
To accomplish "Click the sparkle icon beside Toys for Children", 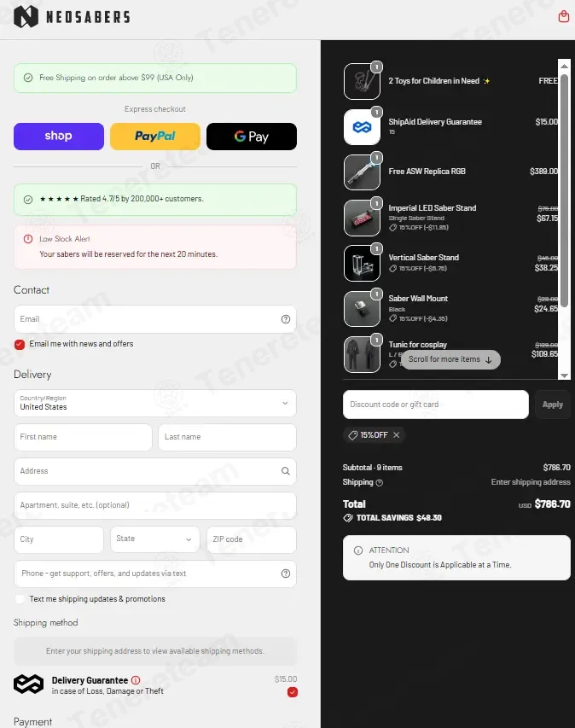I will pyautogui.click(x=486, y=81).
